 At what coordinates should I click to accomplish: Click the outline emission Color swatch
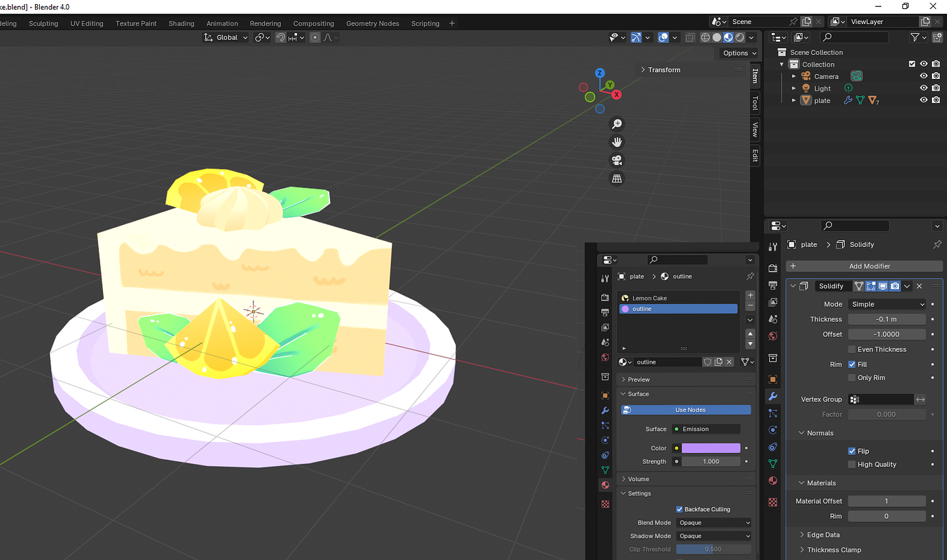711,448
